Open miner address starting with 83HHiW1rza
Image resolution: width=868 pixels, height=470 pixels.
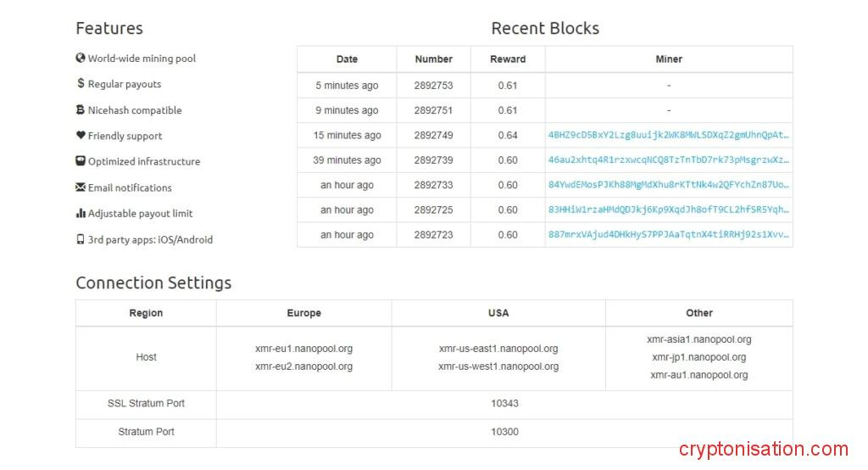pyautogui.click(x=668, y=210)
